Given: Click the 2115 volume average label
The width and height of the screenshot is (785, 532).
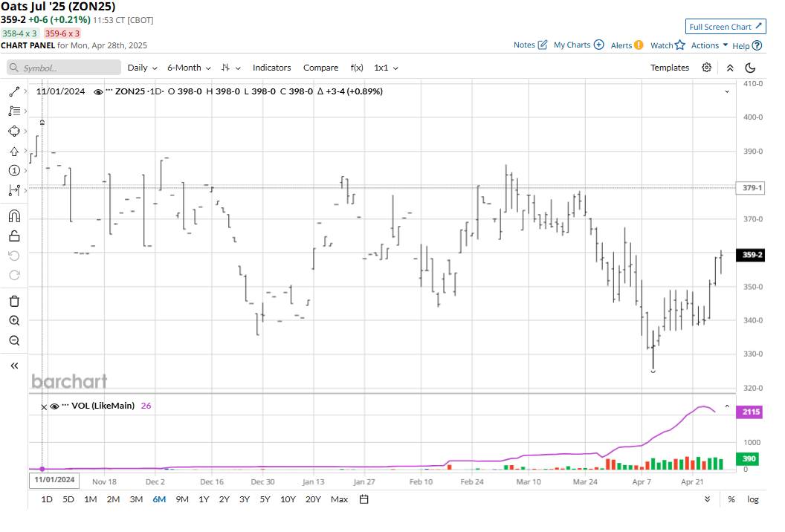Looking at the screenshot, I should (x=749, y=412).
